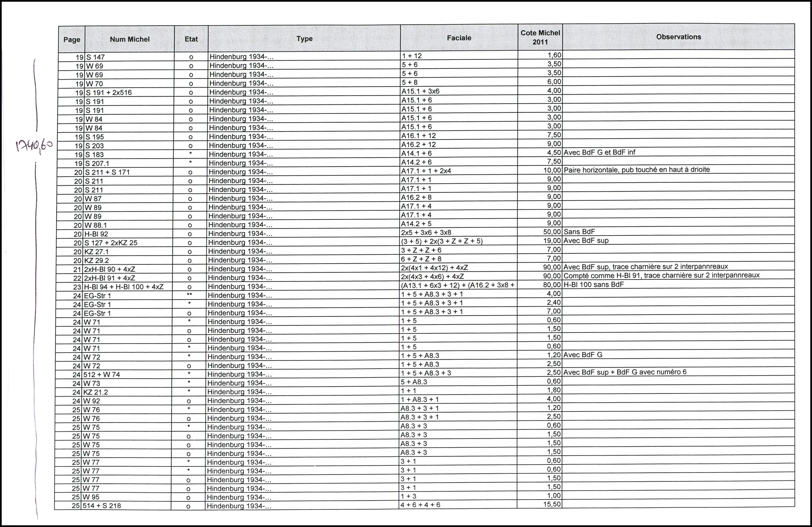Click the 2xH-Bl 90 + 4xZ cell
This screenshot has width=812, height=527.
110,270
